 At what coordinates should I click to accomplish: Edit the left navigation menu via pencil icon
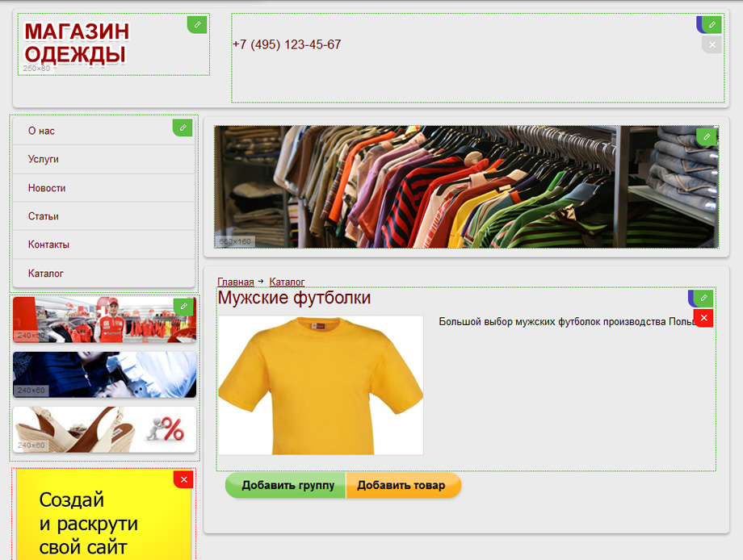coord(183,127)
